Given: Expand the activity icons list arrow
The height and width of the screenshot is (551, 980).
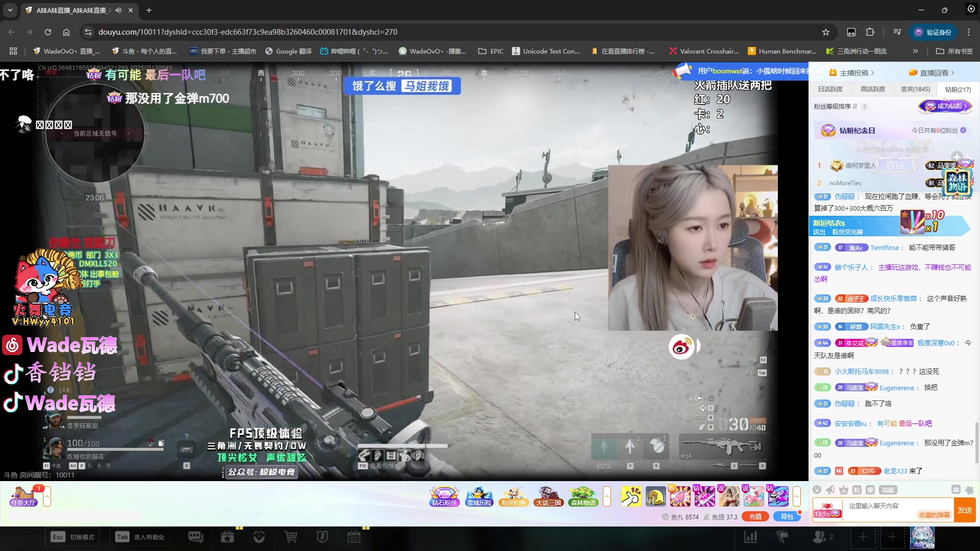Looking at the screenshot, I should pyautogui.click(x=607, y=496).
